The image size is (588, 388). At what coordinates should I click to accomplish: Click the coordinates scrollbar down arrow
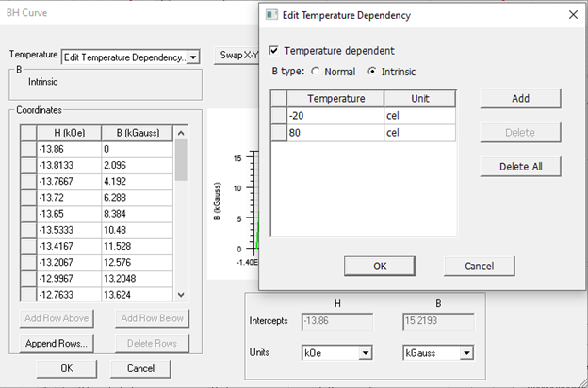[181, 295]
